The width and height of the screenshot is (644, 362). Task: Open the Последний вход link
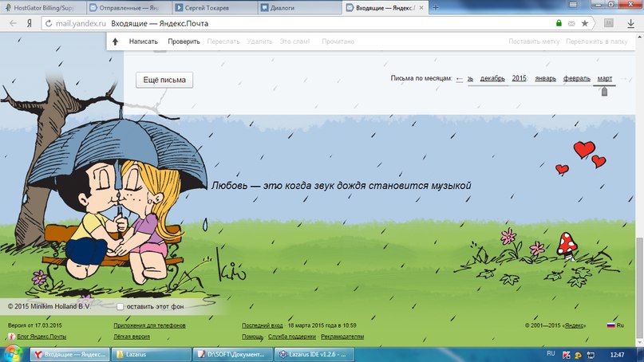(x=262, y=325)
